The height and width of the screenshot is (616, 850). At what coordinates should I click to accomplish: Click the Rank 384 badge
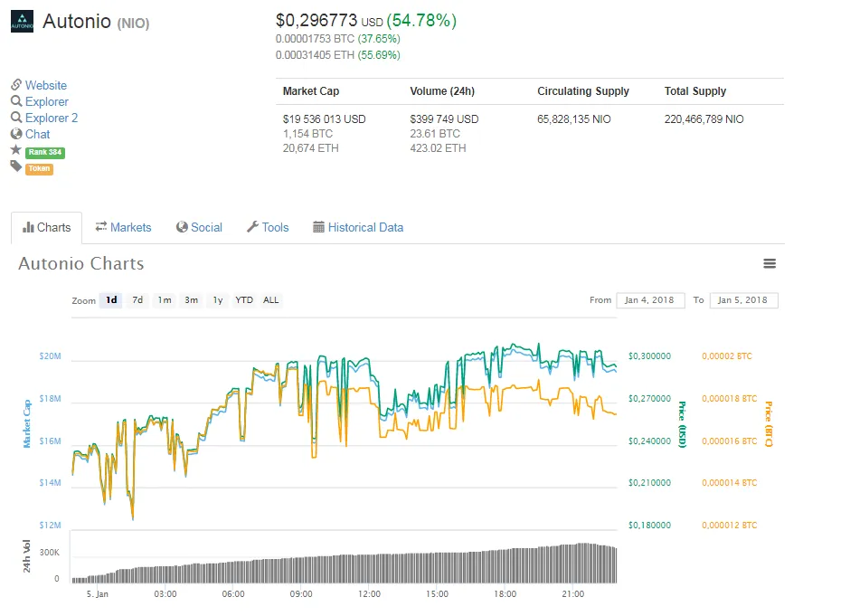pyautogui.click(x=45, y=152)
